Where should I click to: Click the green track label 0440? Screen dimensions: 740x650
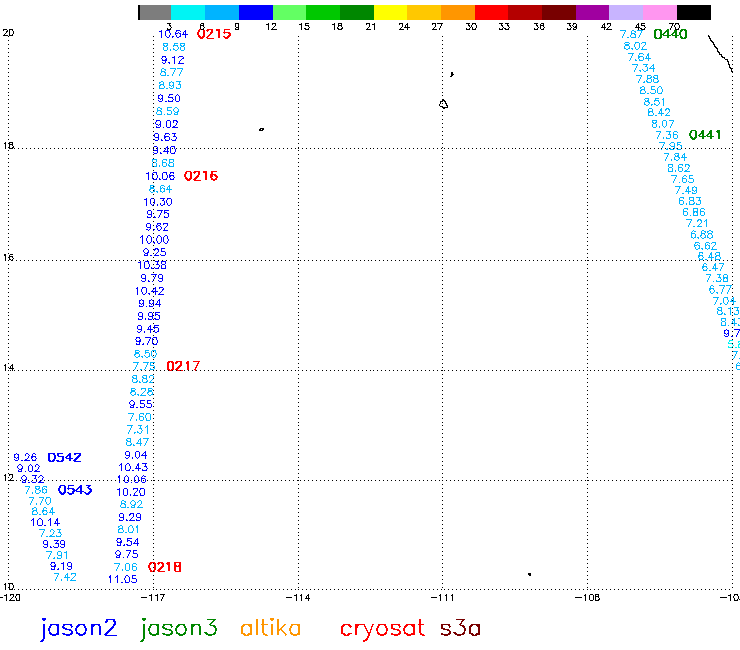671,34
